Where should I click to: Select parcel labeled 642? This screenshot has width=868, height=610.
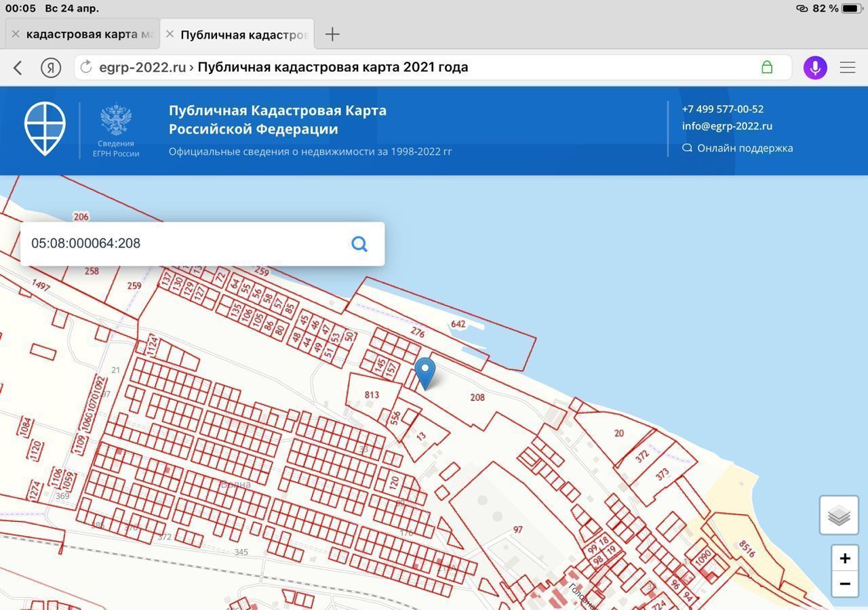tap(458, 324)
